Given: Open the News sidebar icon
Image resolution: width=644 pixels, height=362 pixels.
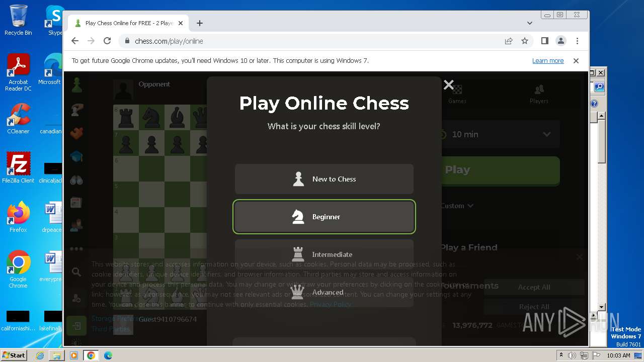Looking at the screenshot, I should click(76, 203).
